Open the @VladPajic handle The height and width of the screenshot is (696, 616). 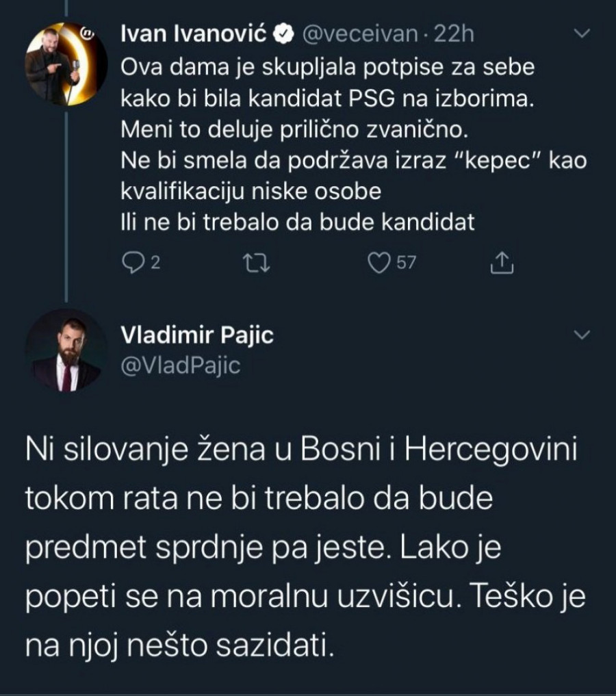pyautogui.click(x=180, y=366)
